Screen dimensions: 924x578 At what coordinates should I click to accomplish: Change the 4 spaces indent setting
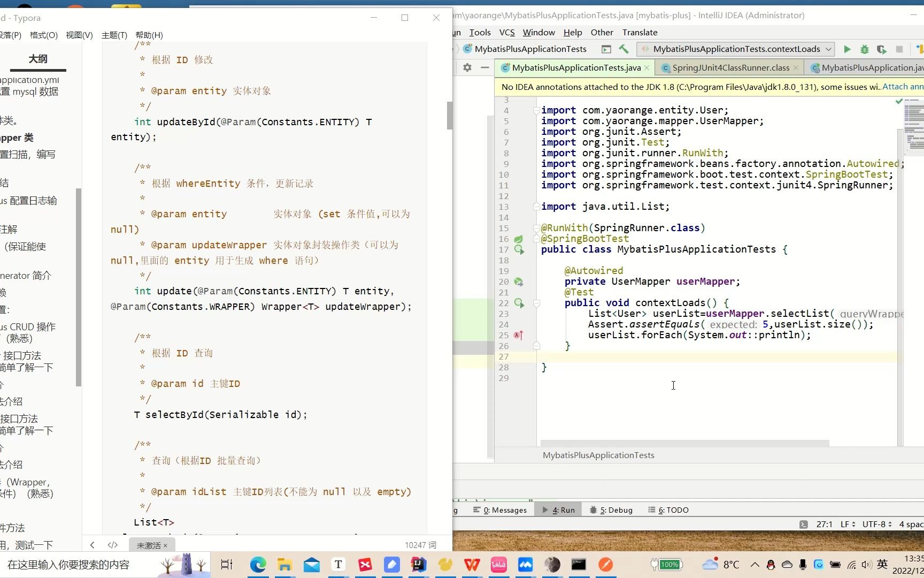pyautogui.click(x=911, y=524)
